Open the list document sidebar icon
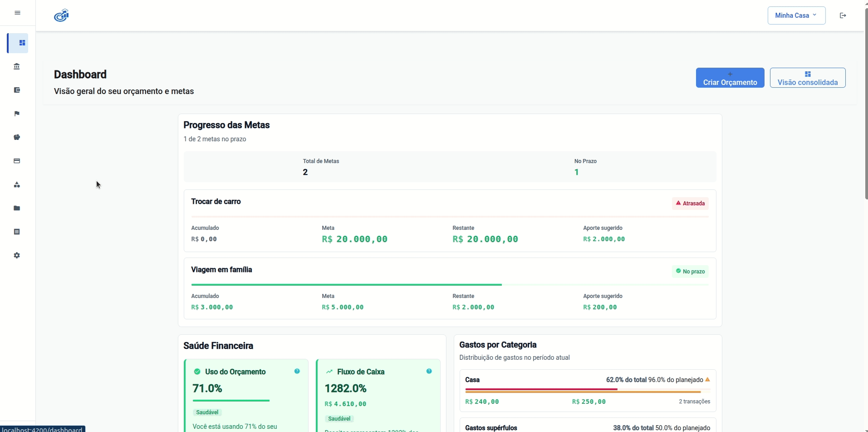 [17, 232]
